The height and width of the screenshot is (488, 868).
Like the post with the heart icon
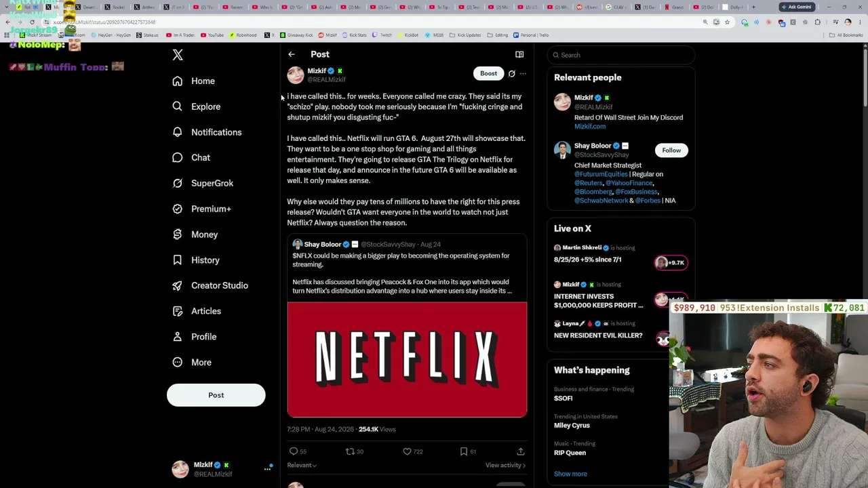[407, 451]
